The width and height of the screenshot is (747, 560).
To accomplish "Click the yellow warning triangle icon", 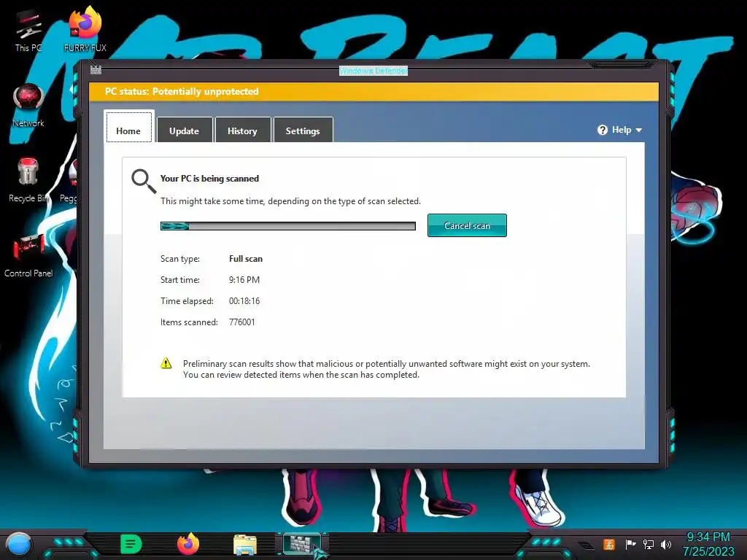I will pos(166,363).
